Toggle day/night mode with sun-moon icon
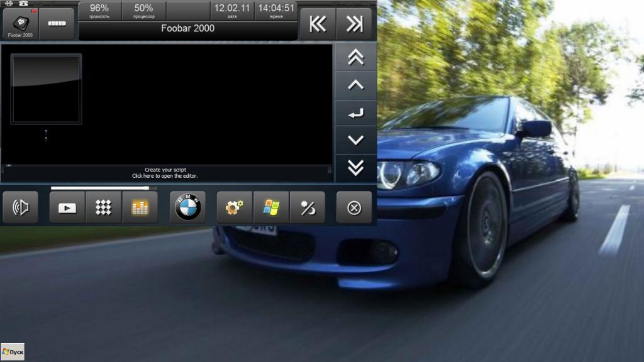The height and width of the screenshot is (362, 644). click(308, 207)
